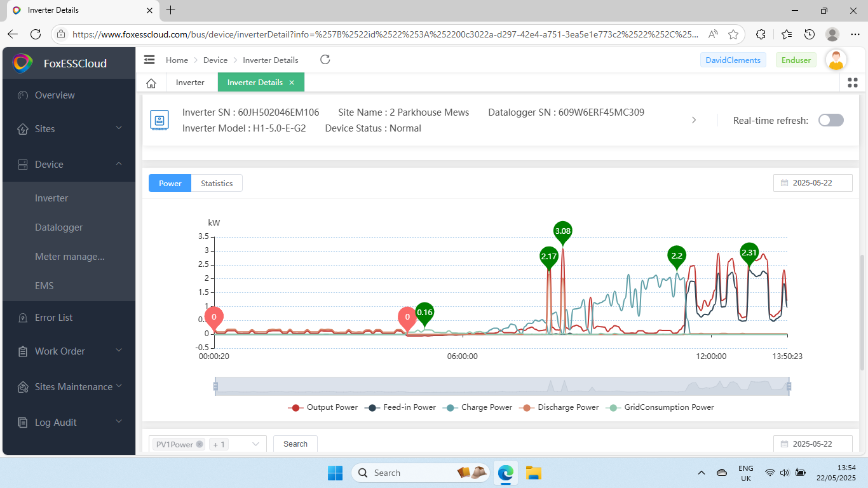Screen dimensions: 868x488
Task: Toggle the Real-time refresh switch
Action: click(x=831, y=120)
